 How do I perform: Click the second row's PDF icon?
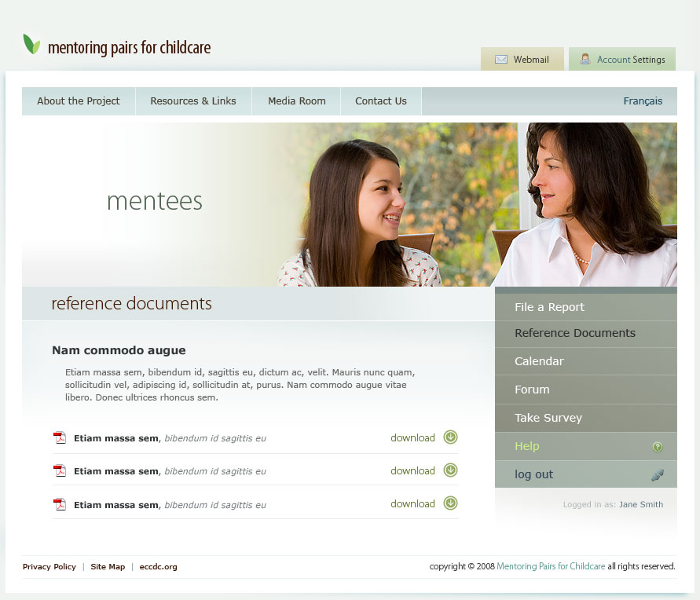[60, 470]
